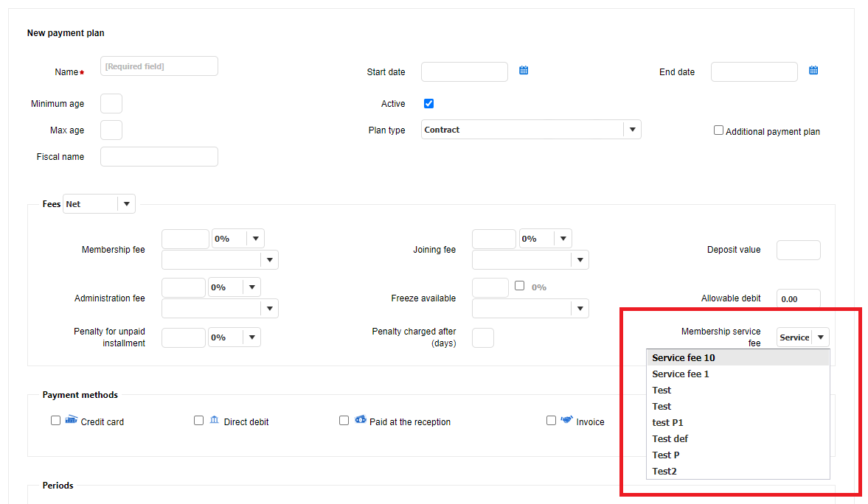Open the End date calendar picker
The height and width of the screenshot is (504, 868).
coord(813,71)
